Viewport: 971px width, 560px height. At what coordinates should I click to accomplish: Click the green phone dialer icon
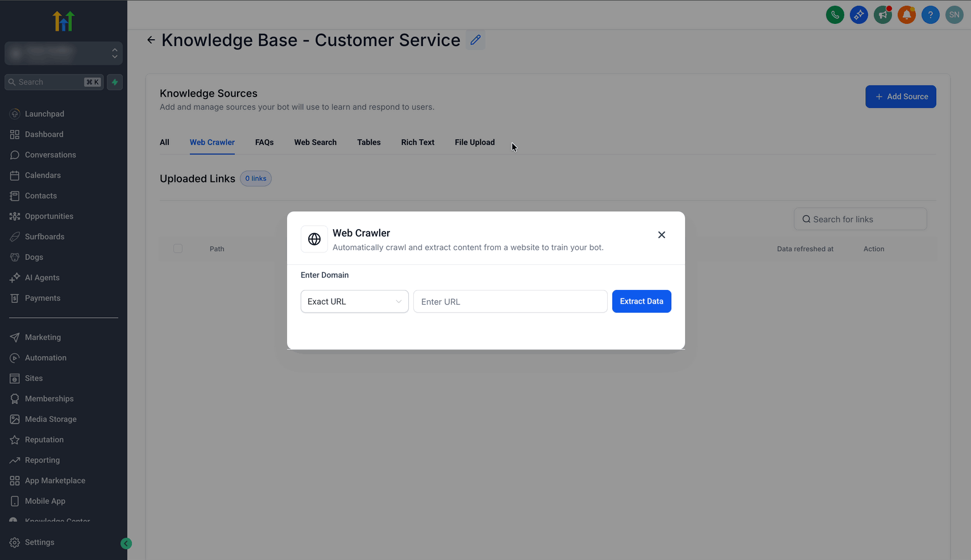coord(835,15)
